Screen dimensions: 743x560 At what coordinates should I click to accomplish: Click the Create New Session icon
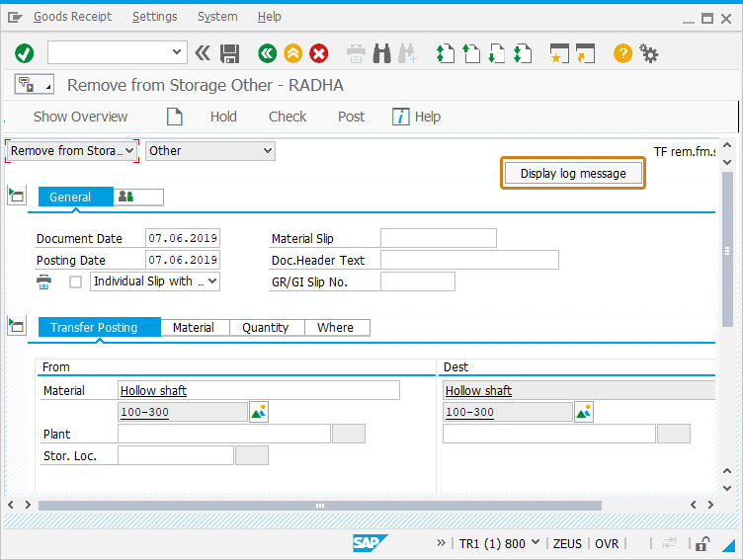(559, 53)
